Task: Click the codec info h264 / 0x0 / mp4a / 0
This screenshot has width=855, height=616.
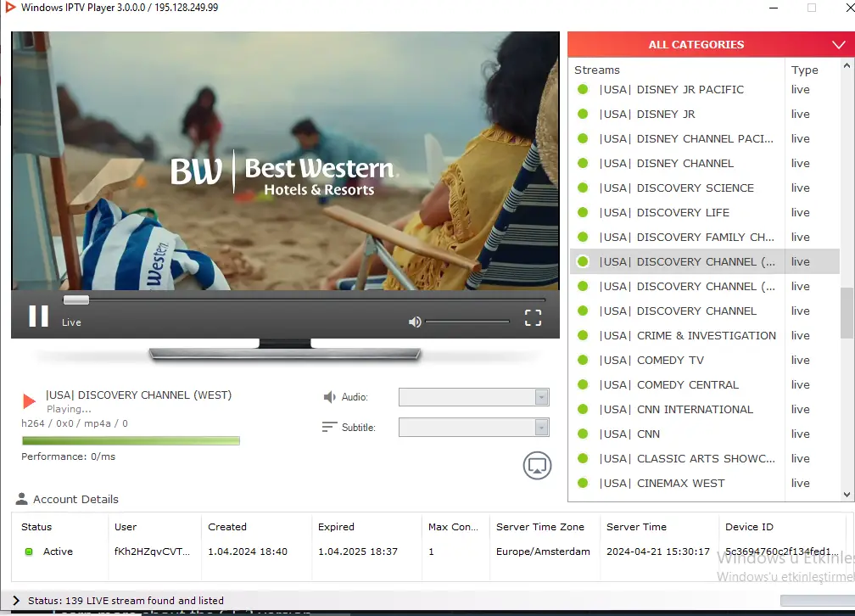Action: click(75, 423)
